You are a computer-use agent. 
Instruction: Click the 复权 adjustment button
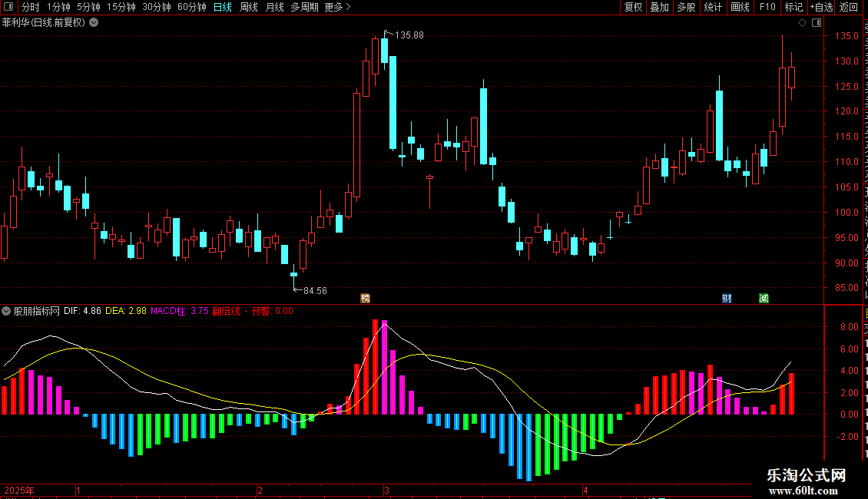pos(633,7)
